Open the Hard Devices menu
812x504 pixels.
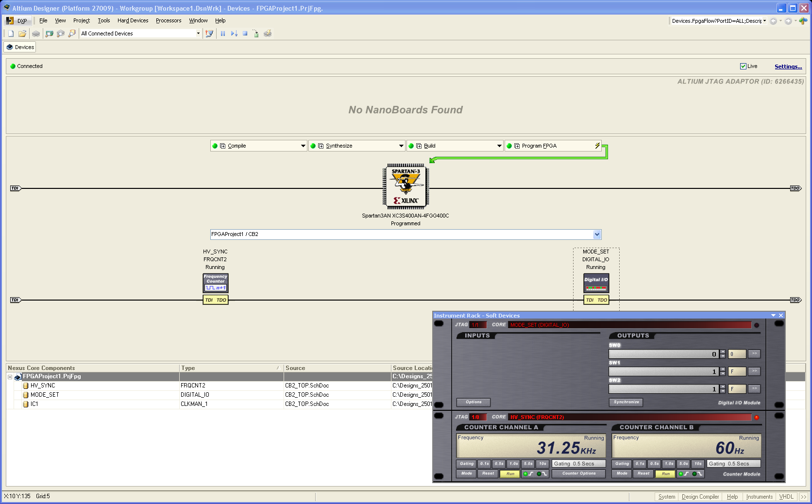point(133,20)
